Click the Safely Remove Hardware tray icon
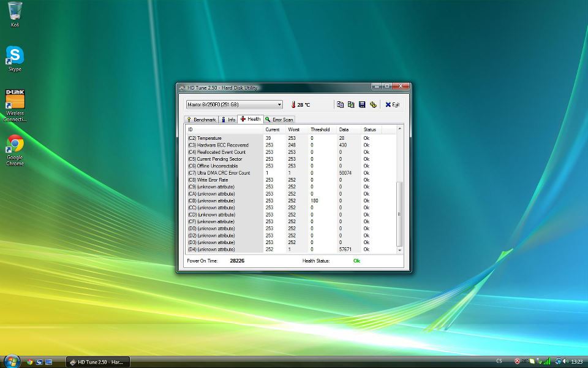This screenshot has height=368, width=588. pyautogui.click(x=539, y=361)
